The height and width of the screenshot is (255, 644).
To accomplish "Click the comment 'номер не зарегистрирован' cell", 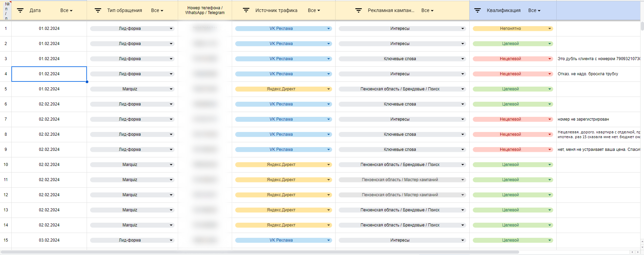I will tap(598, 119).
